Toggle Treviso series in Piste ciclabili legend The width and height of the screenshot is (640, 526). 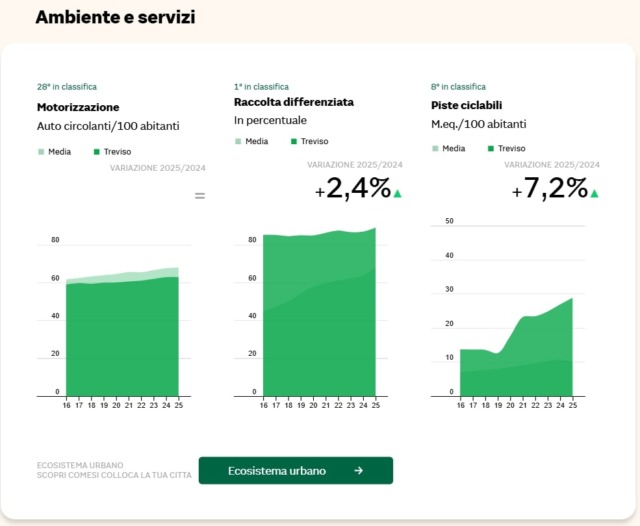[505, 148]
